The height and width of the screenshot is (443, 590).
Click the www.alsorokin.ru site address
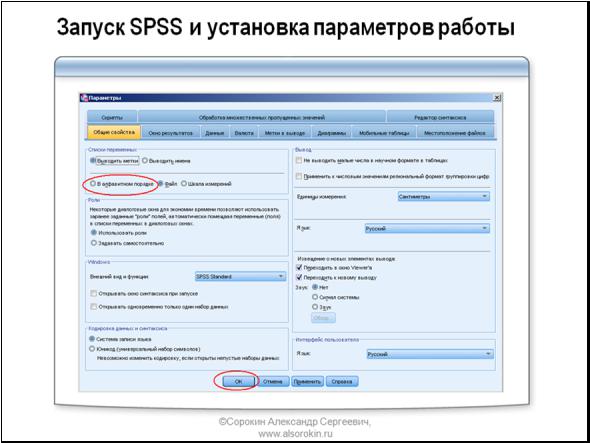tap(295, 433)
